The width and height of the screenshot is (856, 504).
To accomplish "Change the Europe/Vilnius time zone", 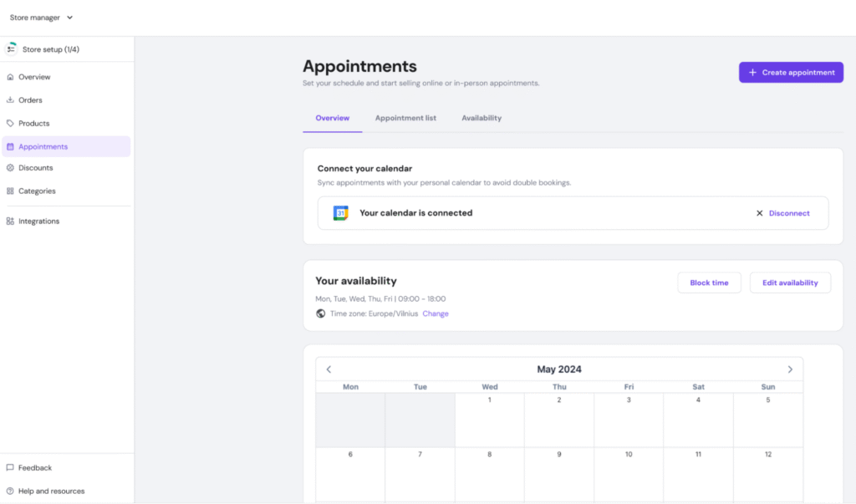I will 436,313.
